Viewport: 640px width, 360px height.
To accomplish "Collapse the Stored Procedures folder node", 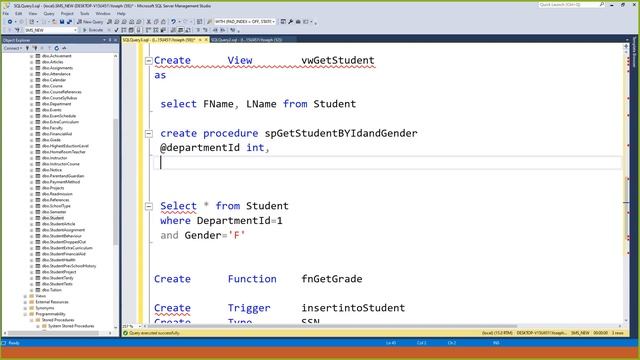I will (31, 320).
